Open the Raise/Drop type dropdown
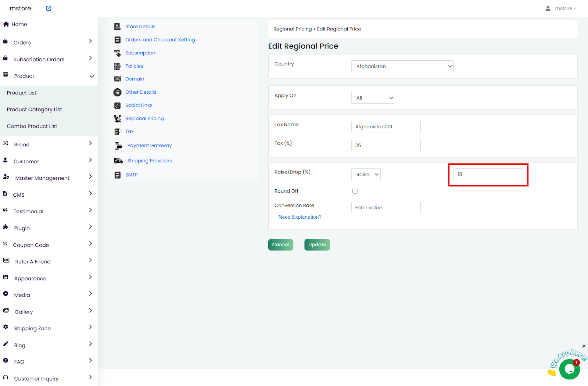The image size is (588, 386). (x=366, y=175)
